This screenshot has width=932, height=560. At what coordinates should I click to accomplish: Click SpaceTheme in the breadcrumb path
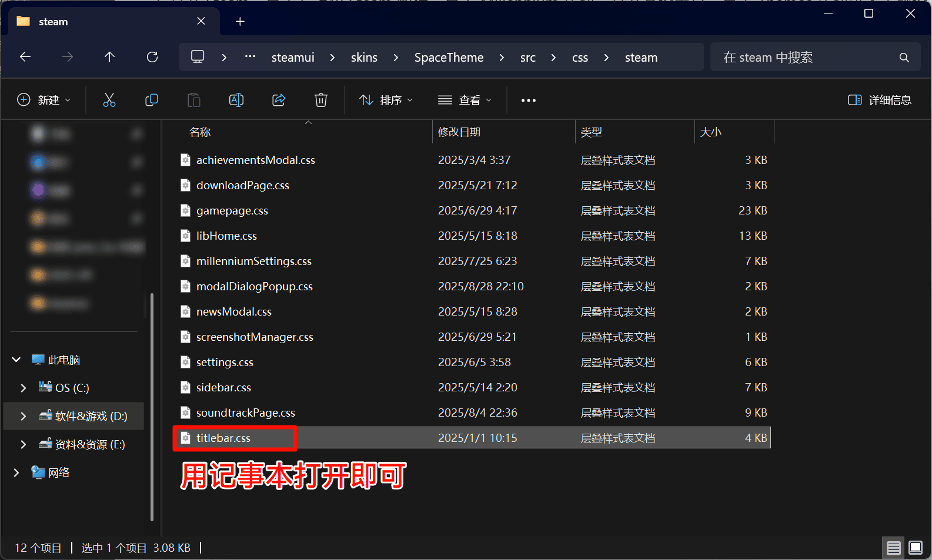pyautogui.click(x=449, y=58)
